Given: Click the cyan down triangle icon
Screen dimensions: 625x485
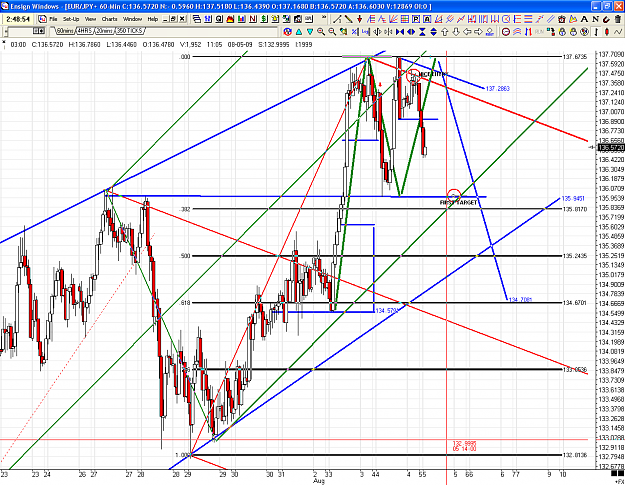Looking at the screenshot, I should 310,31.
